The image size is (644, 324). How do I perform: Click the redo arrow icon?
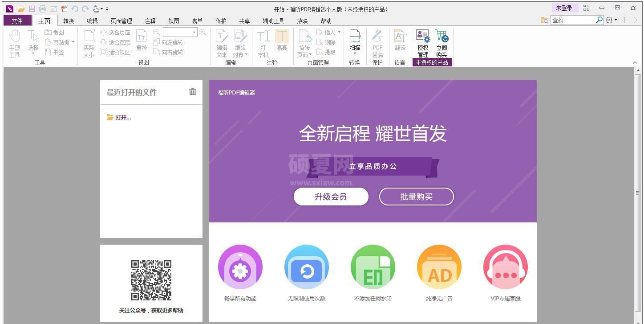[x=85, y=8]
